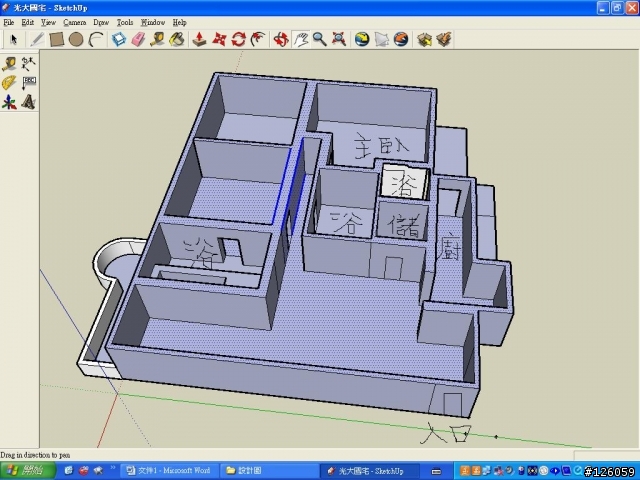Activate the Orbit tool
Image resolution: width=640 pixels, height=480 pixels.
click(x=281, y=40)
